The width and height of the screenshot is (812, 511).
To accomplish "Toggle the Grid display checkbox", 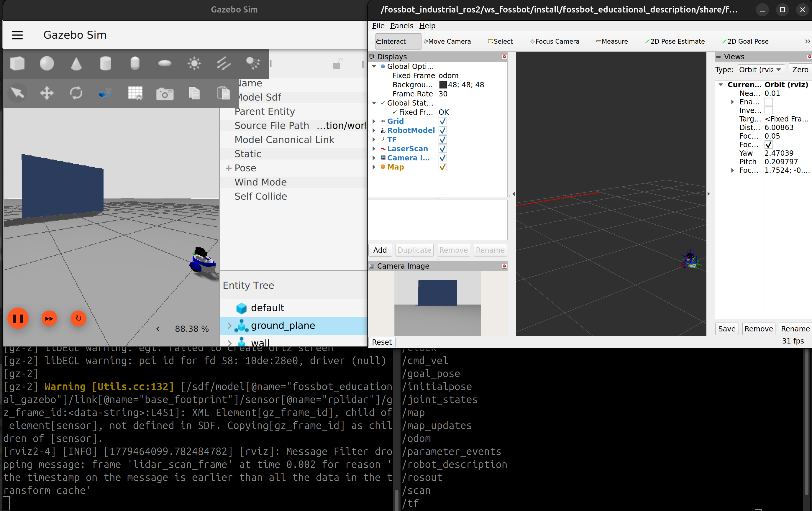I will [x=442, y=121].
